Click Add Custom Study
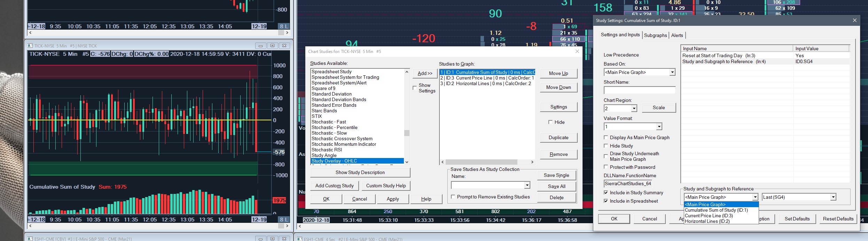This screenshot has height=241, width=868. point(334,186)
